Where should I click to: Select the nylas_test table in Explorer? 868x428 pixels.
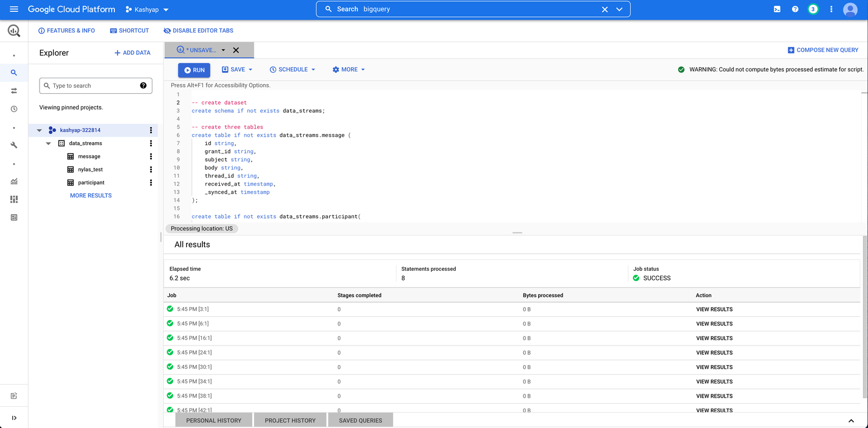90,169
